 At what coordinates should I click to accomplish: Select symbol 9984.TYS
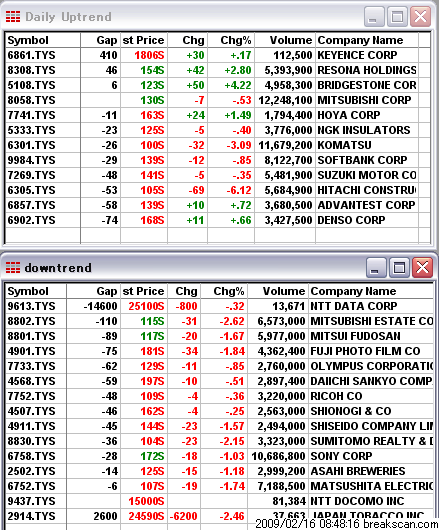point(31,160)
